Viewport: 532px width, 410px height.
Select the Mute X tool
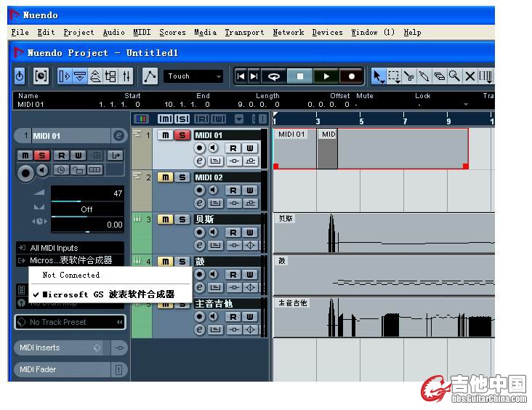[470, 76]
